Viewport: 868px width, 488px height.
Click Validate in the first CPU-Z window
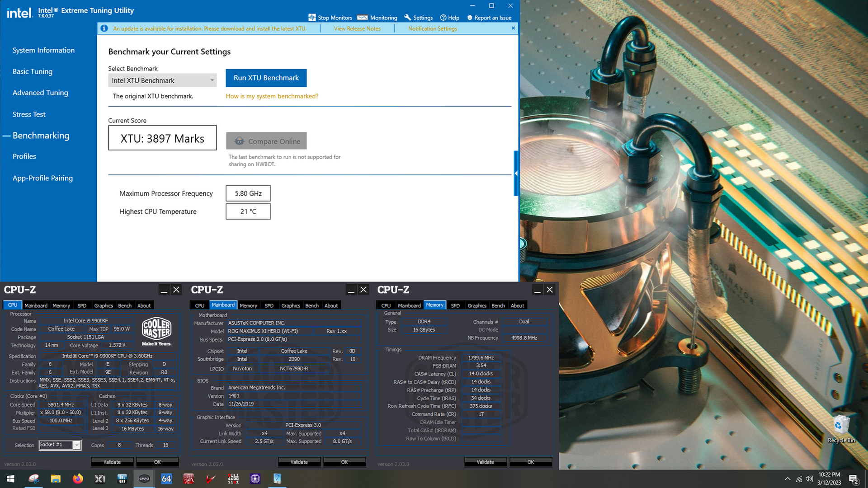(112, 462)
